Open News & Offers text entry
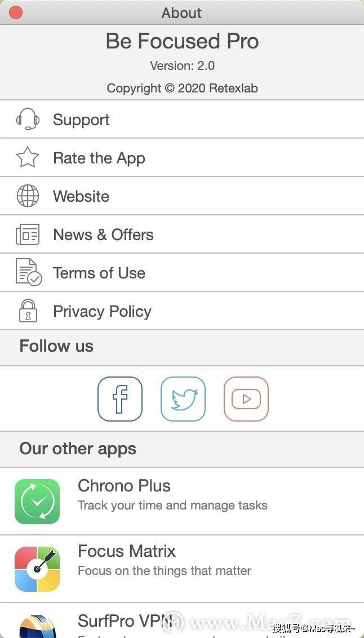The width and height of the screenshot is (364, 638). [x=103, y=234]
